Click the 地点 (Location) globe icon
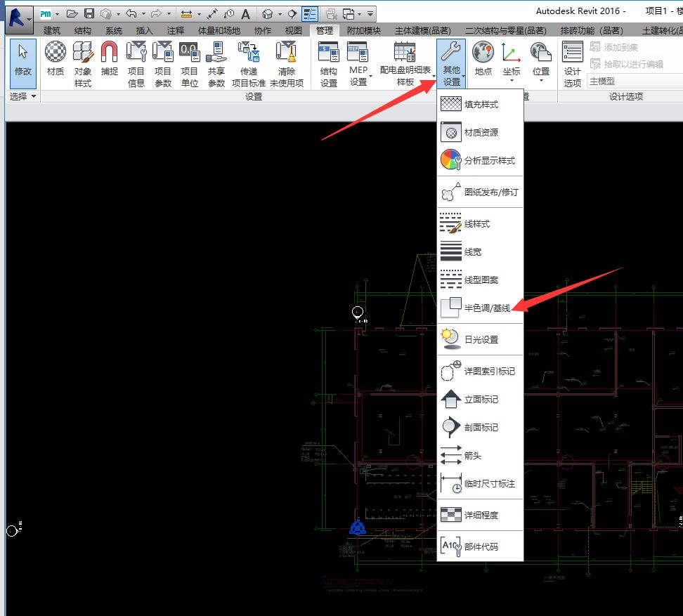This screenshot has height=616, width=683. 483,59
